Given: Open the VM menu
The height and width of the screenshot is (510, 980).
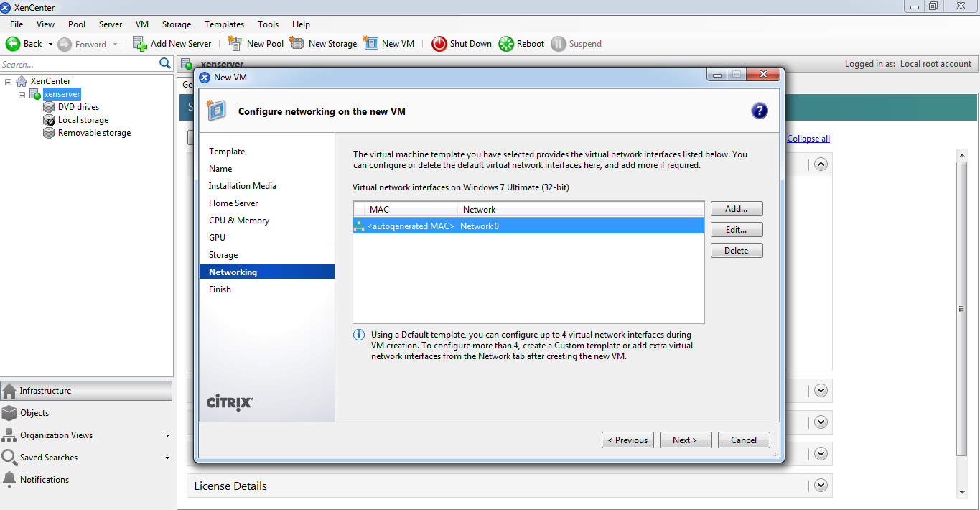Looking at the screenshot, I should coord(142,24).
